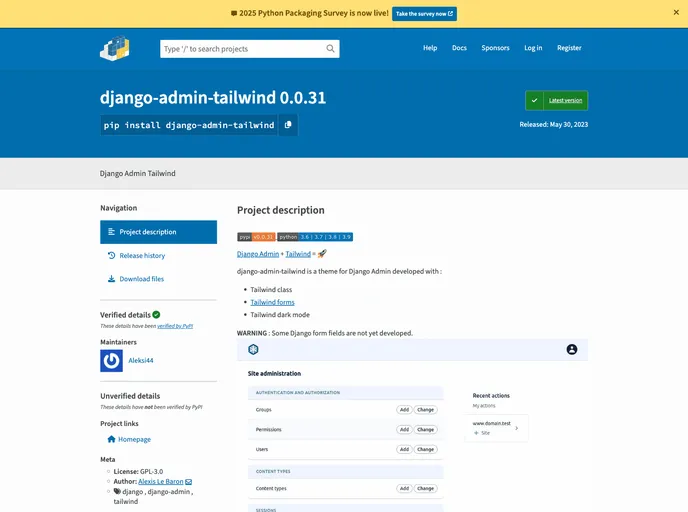Click Add button in Users row

point(404,449)
